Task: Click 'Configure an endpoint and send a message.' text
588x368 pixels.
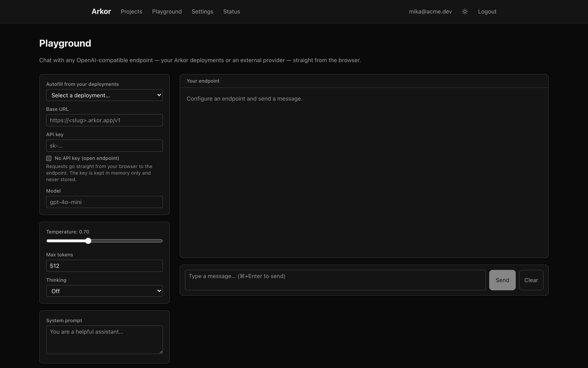Action: pyautogui.click(x=244, y=99)
